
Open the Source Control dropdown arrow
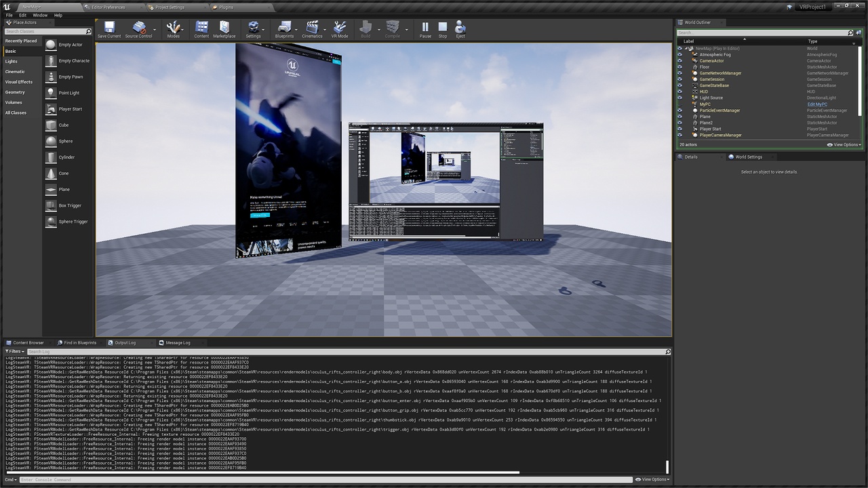pos(155,29)
